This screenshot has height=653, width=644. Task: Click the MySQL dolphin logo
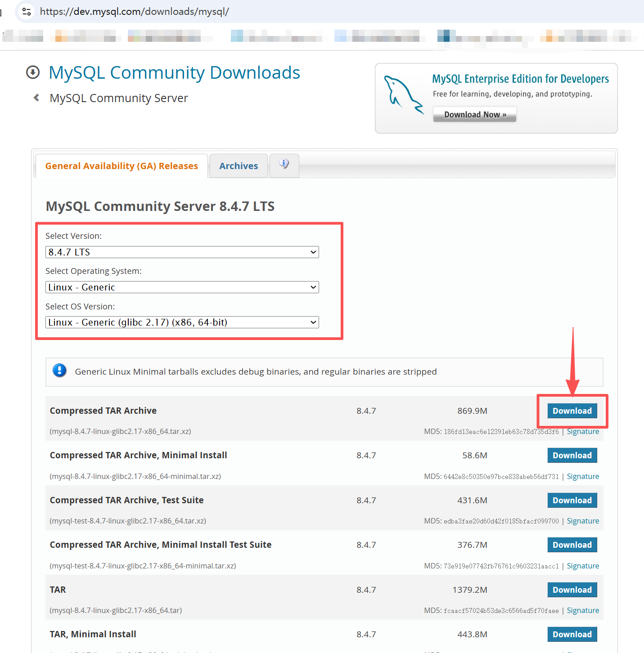403,94
